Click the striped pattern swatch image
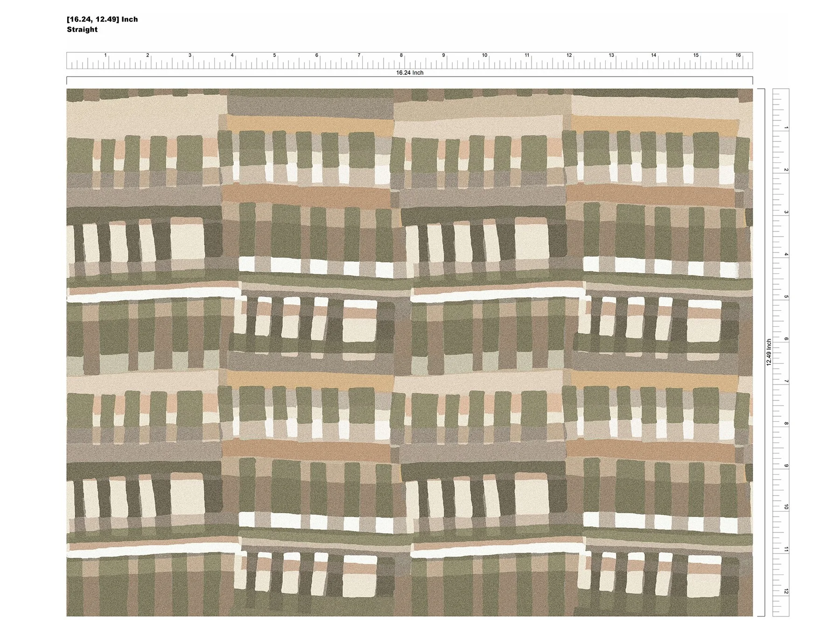Viewport: 840px width, 630px height. (410, 352)
